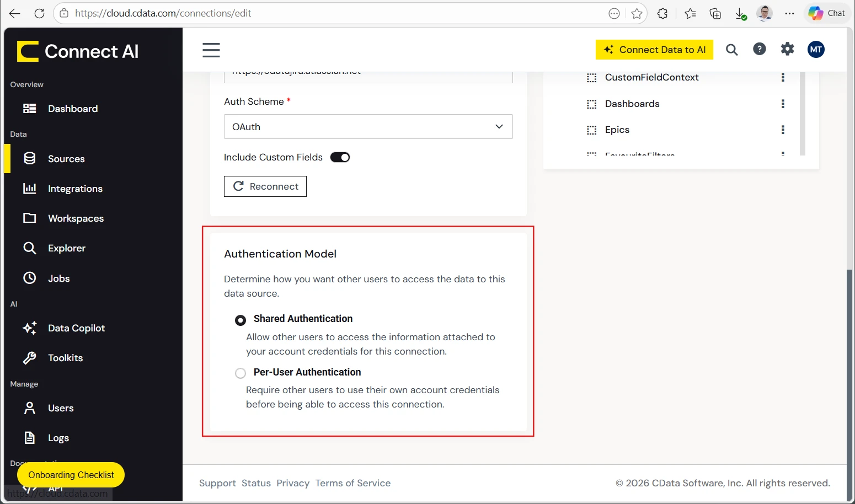Open CustomFieldContext row options menu

click(783, 77)
